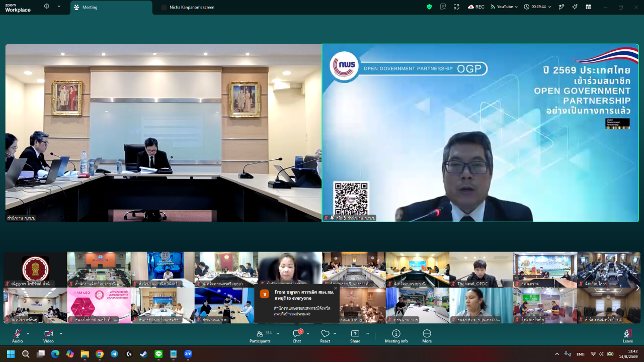The image size is (644, 362).
Task: Launch Microsoft Edge from the taskbar
Action: click(x=55, y=354)
